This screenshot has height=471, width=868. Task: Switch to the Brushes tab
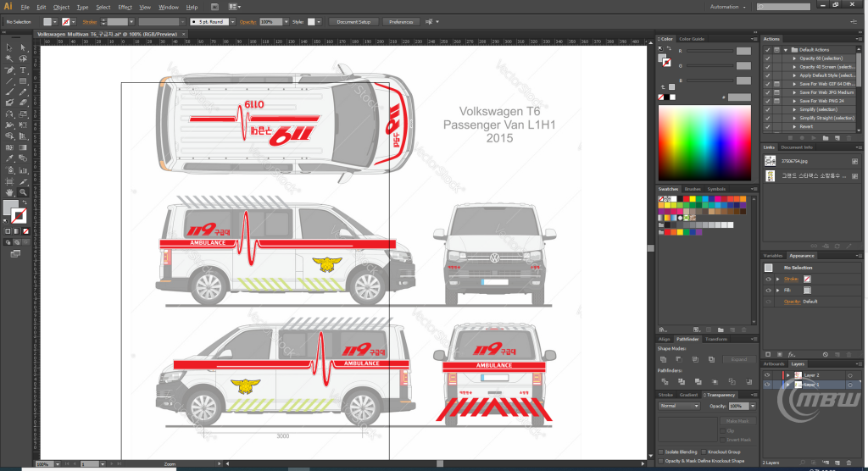(692, 189)
